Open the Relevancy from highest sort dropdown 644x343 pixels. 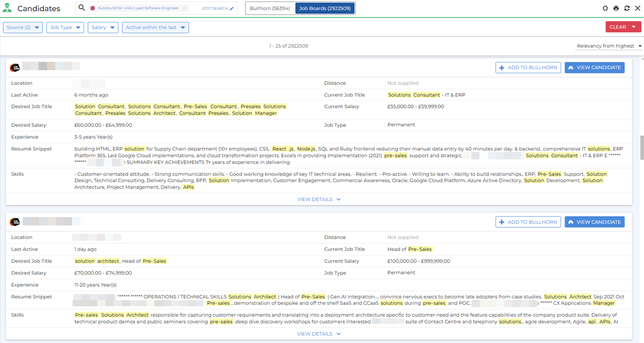(609, 46)
